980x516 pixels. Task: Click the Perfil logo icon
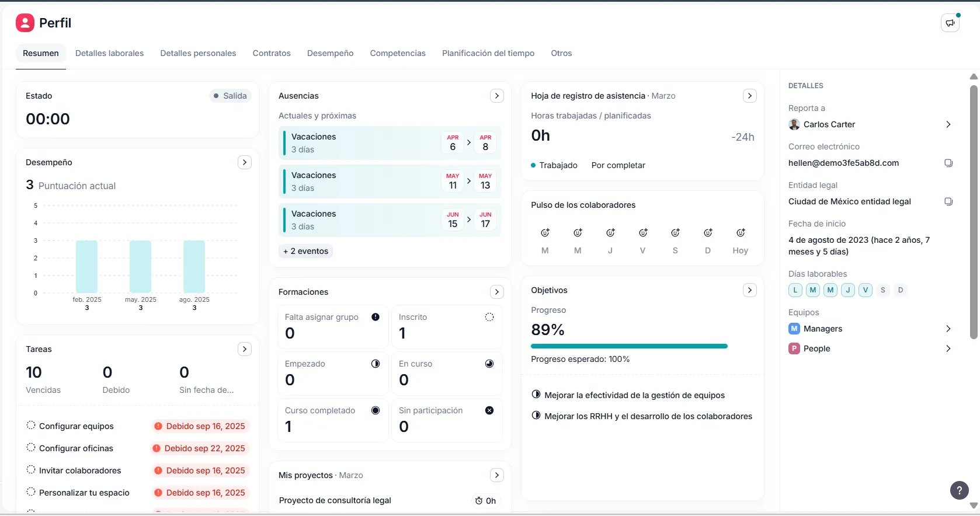click(x=25, y=23)
